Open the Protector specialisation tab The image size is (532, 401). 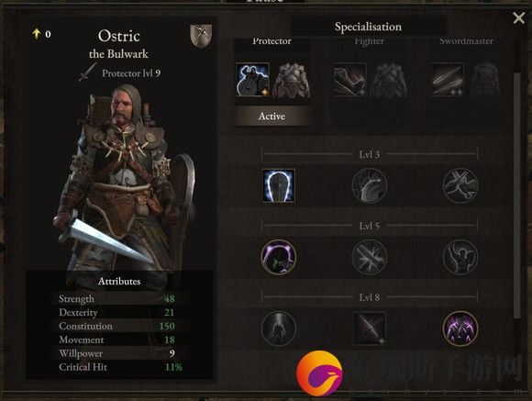(272, 41)
